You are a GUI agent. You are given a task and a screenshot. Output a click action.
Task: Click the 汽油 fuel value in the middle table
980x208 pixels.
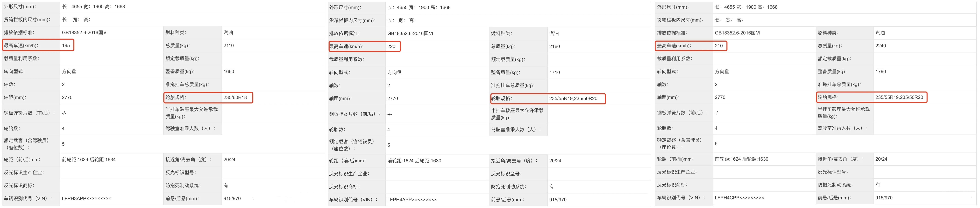[554, 34]
